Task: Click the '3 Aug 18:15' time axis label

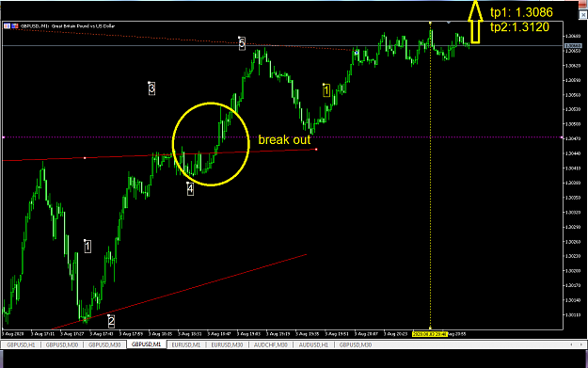Action: [x=160, y=334]
